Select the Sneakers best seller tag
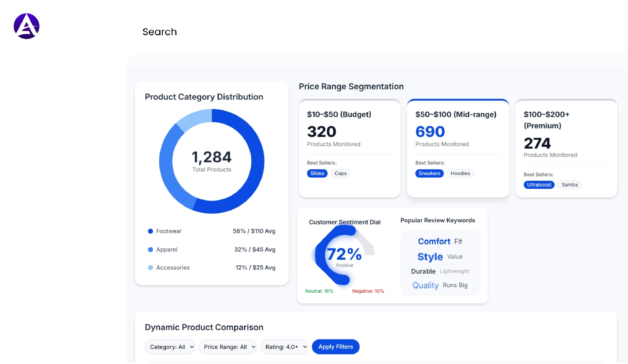Screen dimensions: 628x364 click(429, 173)
